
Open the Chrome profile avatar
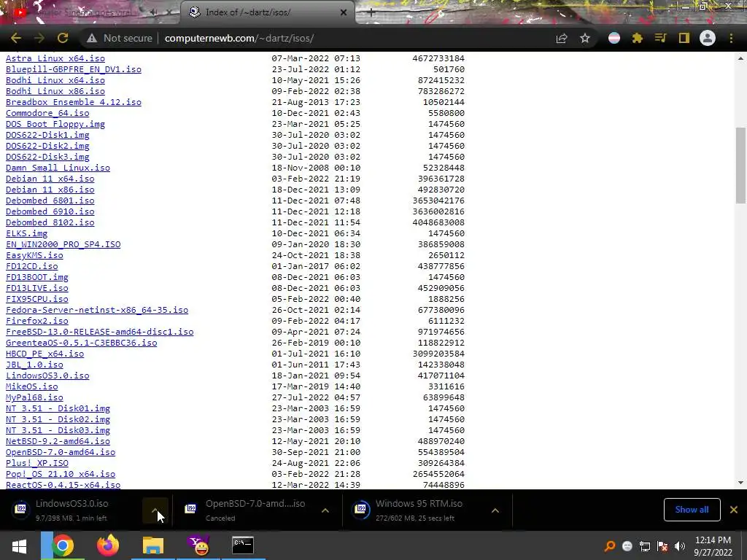[x=708, y=38]
